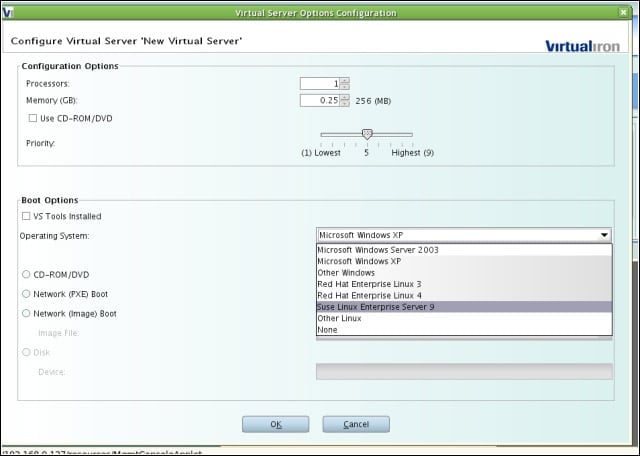
Task: Click the Memory (GB) value field
Action: pyautogui.click(x=320, y=100)
